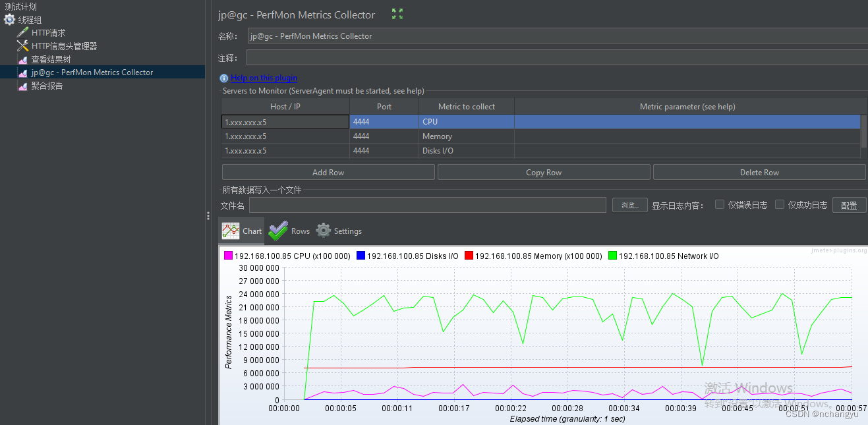Click the 192.168.100.85 Memory legend label
This screenshot has height=425, width=868.
538,256
